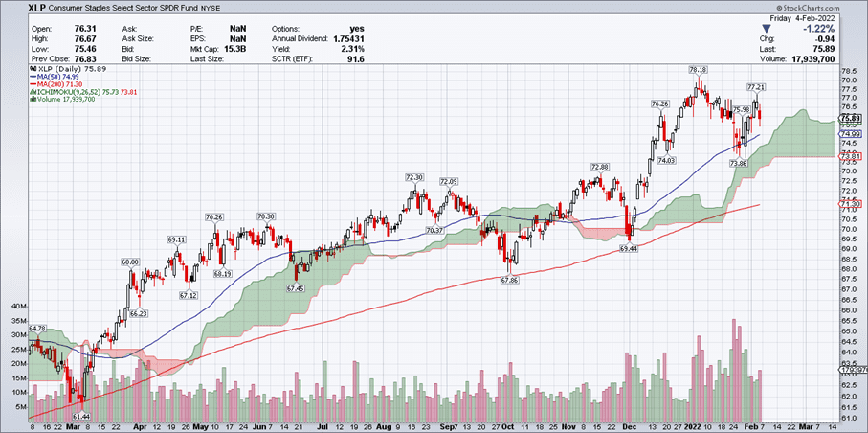Click the 70.30 high price label

click(266, 216)
